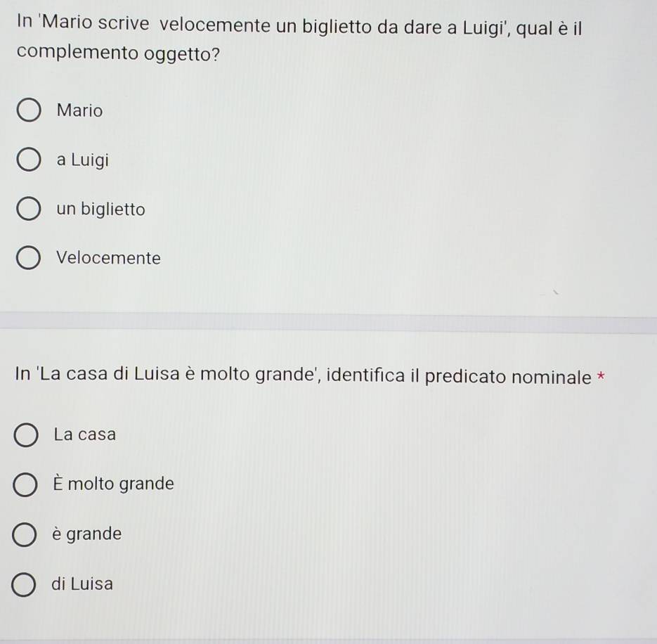
Task: Click the 'un biglietto' answer label text
Action: coord(101,209)
